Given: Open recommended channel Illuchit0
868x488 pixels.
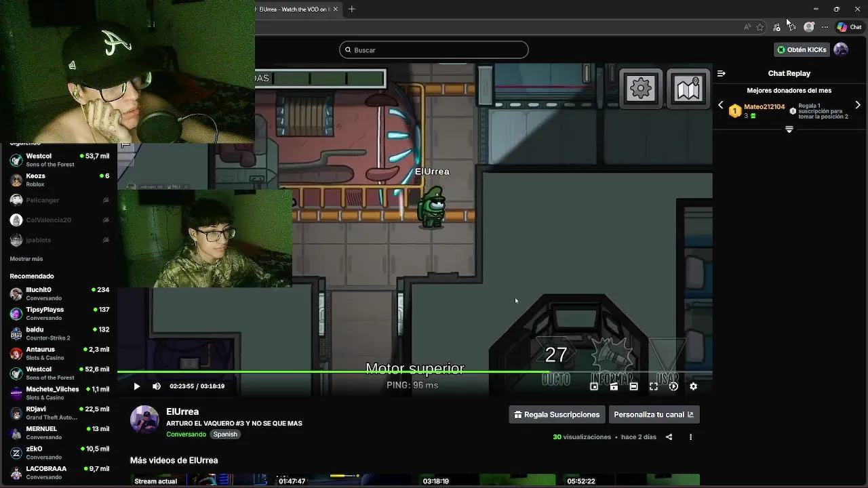Looking at the screenshot, I should click(59, 293).
